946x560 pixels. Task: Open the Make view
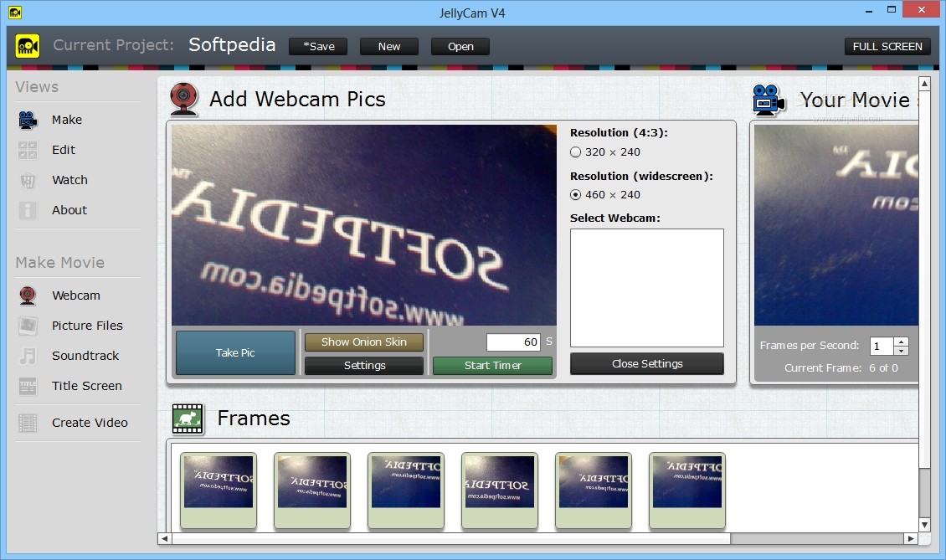click(x=67, y=120)
